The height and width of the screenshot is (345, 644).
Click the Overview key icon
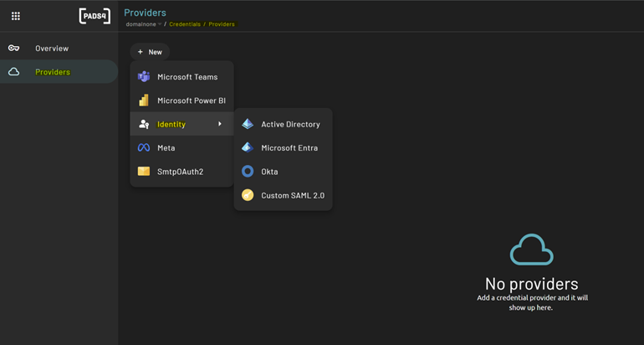13,48
